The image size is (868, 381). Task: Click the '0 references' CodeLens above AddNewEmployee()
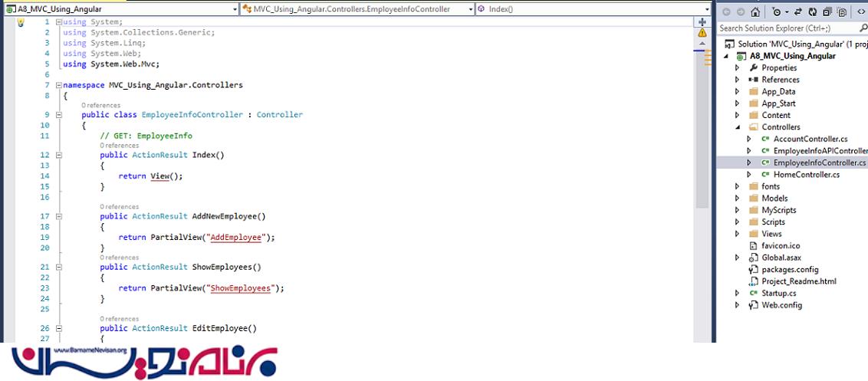click(119, 206)
